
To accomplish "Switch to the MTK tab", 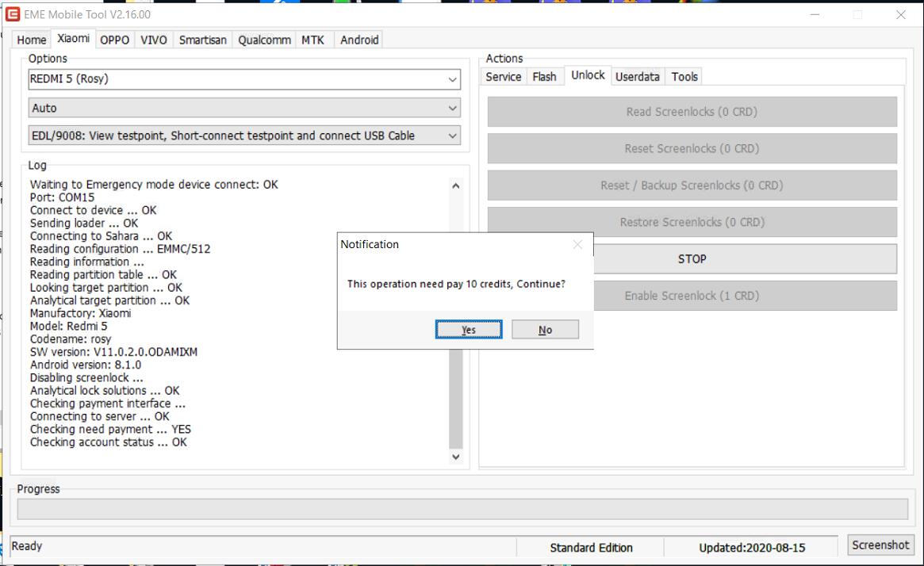I will click(x=313, y=40).
